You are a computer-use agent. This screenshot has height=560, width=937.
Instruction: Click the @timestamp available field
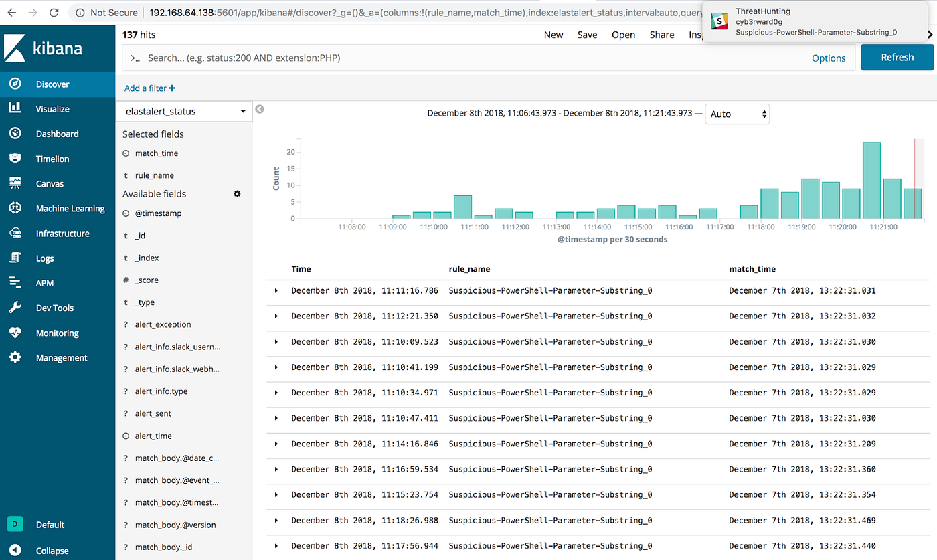(158, 213)
